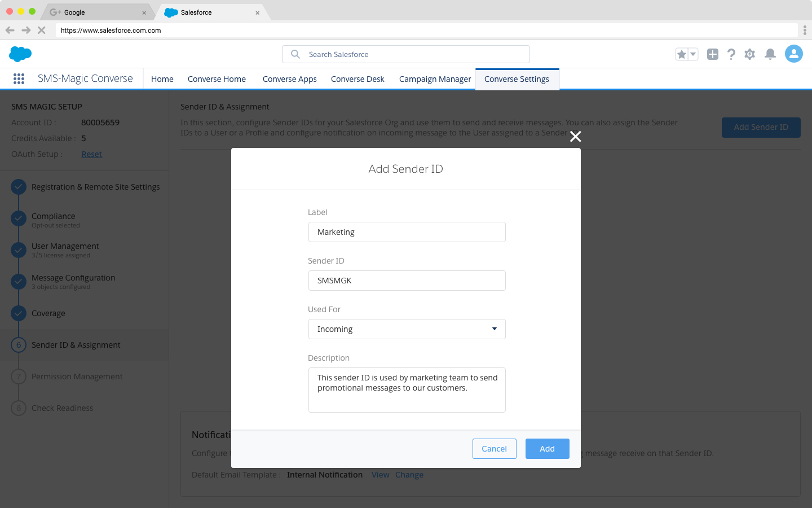Click the Message Configuration checkmark circle
The image size is (812, 508).
pos(19,281)
